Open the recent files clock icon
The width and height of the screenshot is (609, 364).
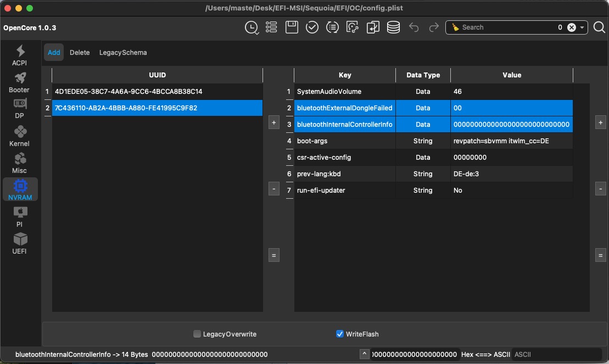[252, 27]
